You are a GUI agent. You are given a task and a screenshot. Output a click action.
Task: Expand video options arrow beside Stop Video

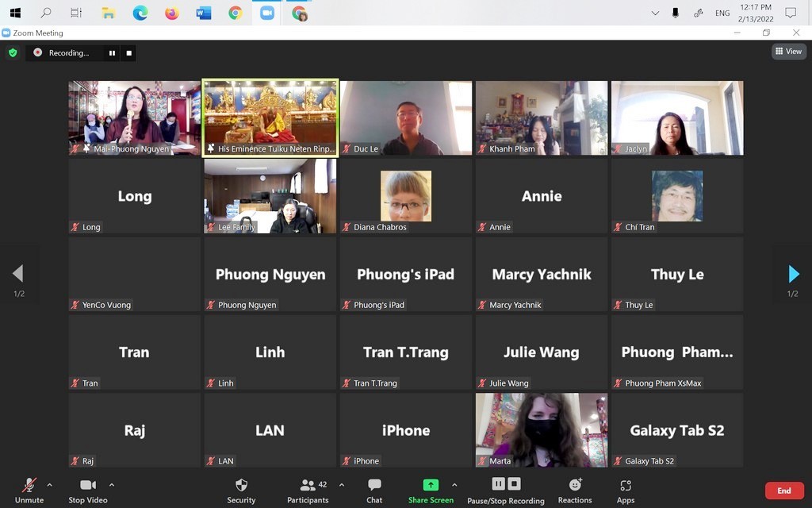[112, 484]
